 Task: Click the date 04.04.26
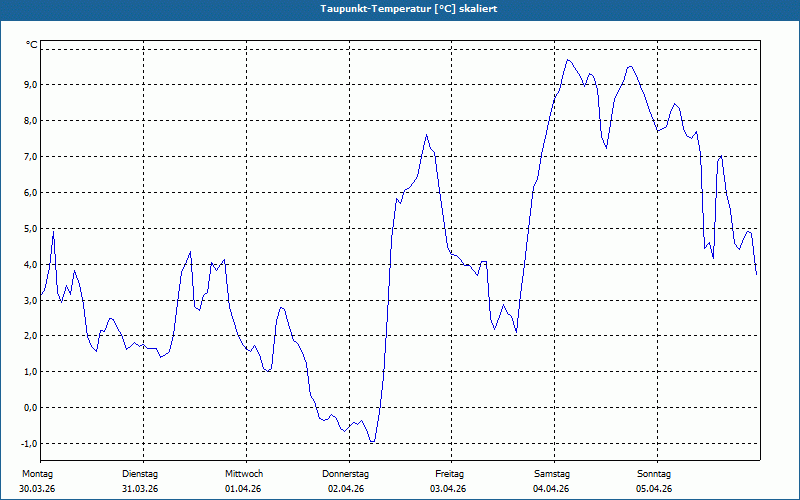[551, 489]
